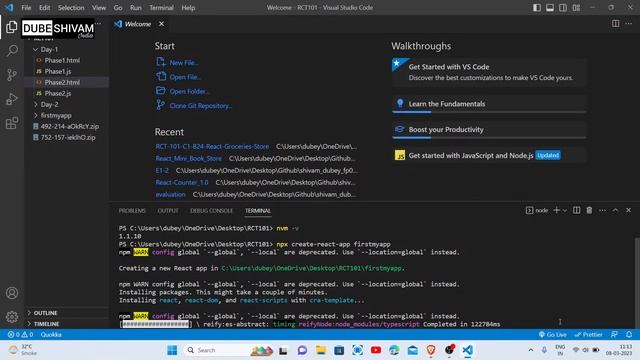Open the Selection menu
The width and height of the screenshot is (640, 360).
(71, 7)
